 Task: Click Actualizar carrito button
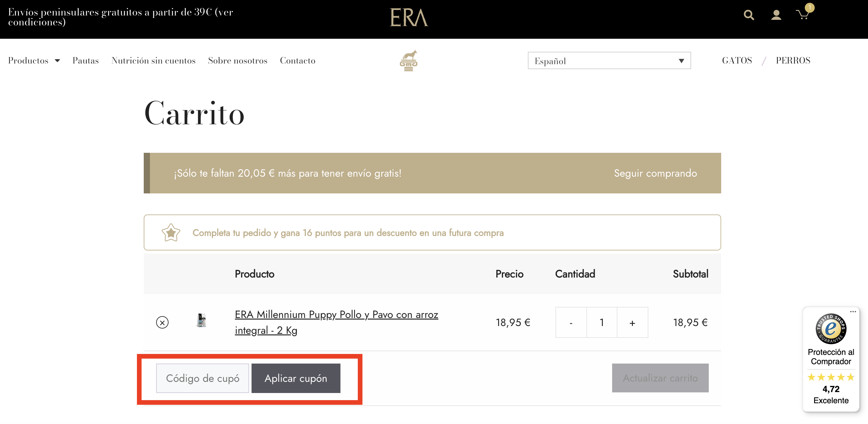pos(660,378)
